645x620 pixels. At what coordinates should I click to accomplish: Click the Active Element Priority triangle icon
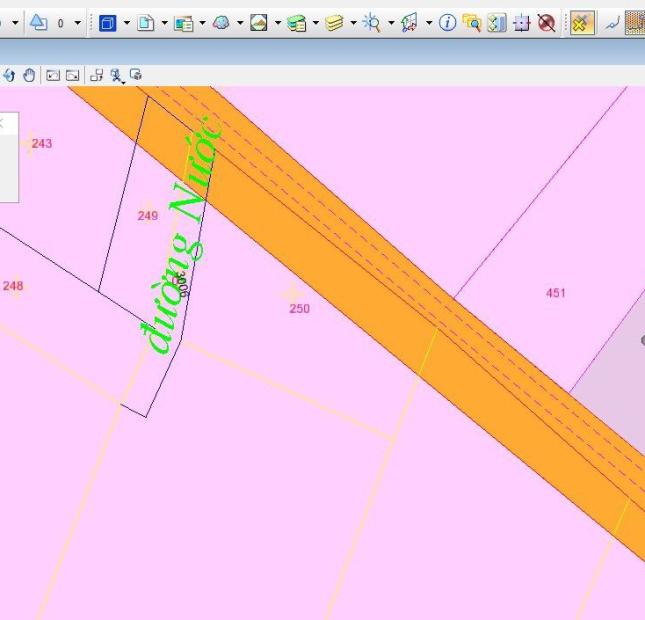click(x=39, y=23)
